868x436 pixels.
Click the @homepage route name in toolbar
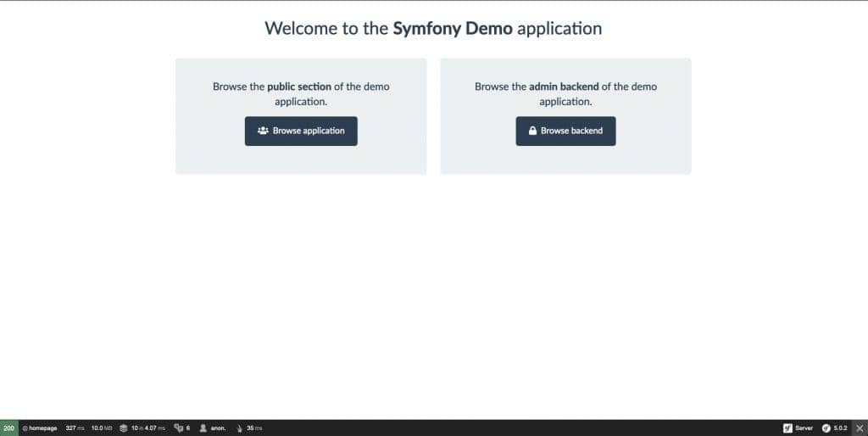[x=40, y=428]
